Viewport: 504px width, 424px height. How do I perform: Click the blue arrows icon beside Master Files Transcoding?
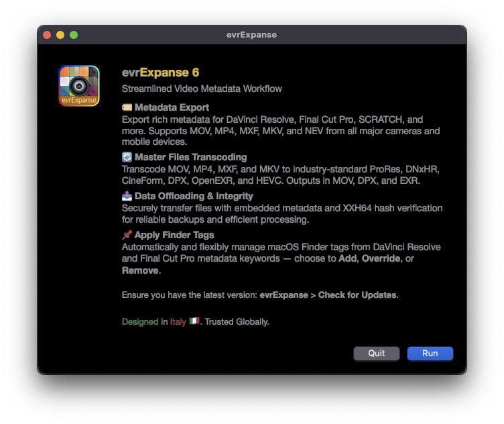pyautogui.click(x=127, y=157)
